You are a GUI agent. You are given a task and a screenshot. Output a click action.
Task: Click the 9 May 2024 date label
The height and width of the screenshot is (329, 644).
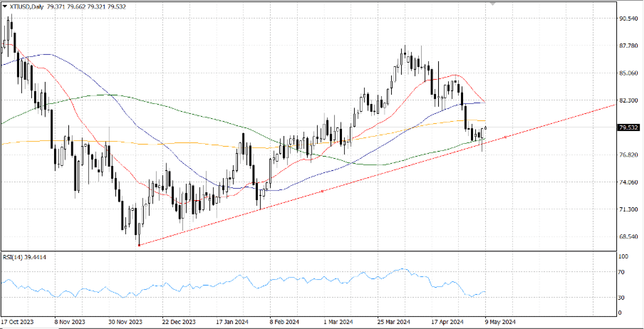point(500,322)
